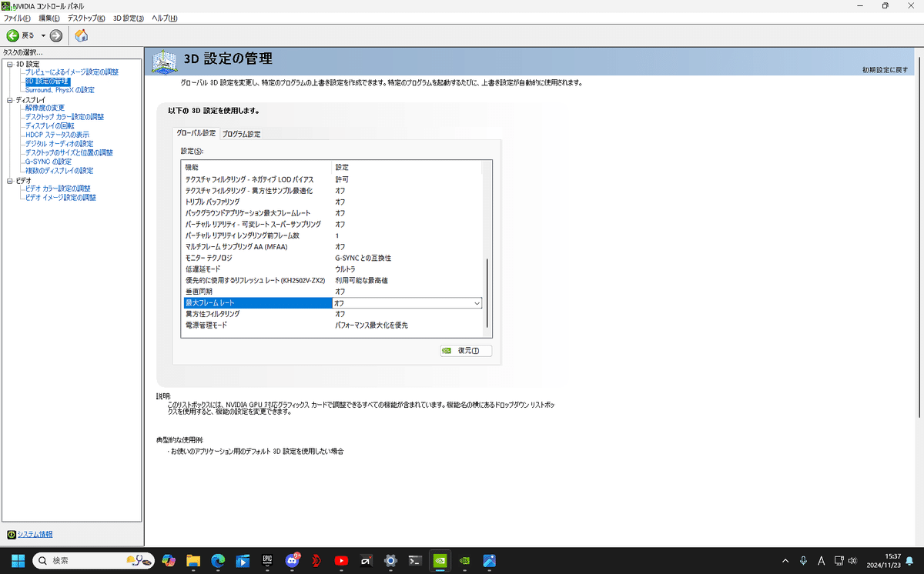Open HDCP ステータスの表示
Image resolution: width=924 pixels, height=574 pixels.
tap(56, 135)
